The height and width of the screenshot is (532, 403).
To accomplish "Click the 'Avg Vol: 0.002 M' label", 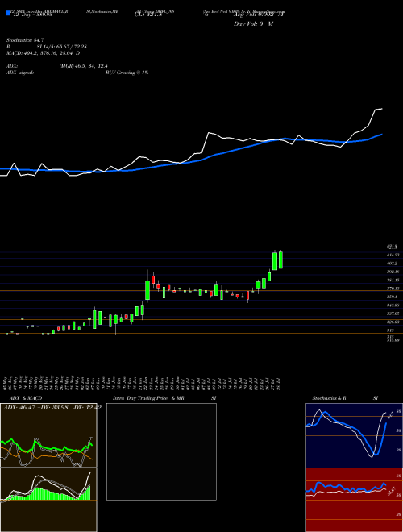I will [x=259, y=15].
